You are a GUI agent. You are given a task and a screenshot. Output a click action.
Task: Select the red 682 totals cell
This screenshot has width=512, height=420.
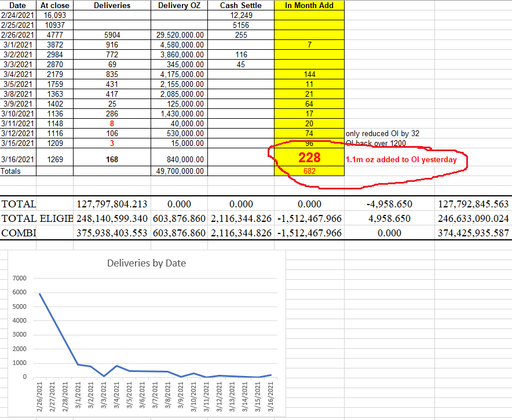pyautogui.click(x=309, y=171)
